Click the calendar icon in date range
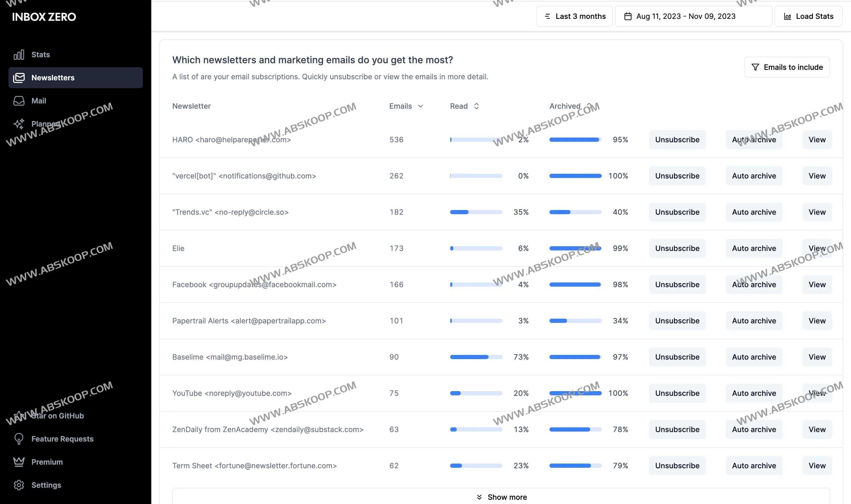 (x=628, y=16)
